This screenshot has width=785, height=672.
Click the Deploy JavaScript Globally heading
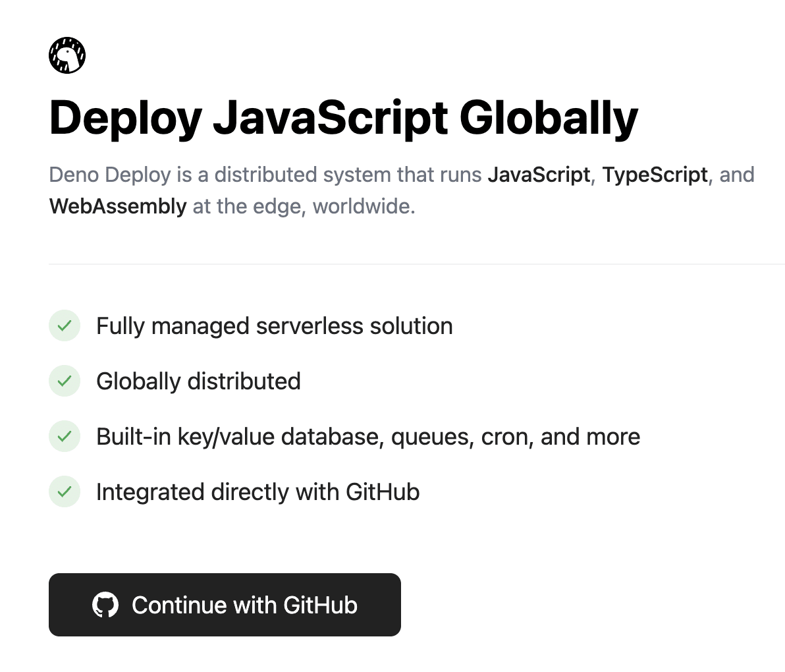pyautogui.click(x=344, y=119)
